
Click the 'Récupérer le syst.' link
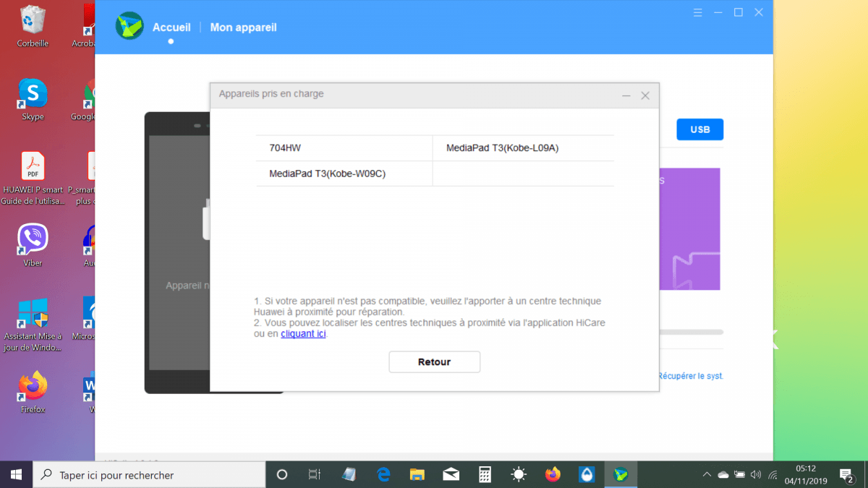(691, 376)
